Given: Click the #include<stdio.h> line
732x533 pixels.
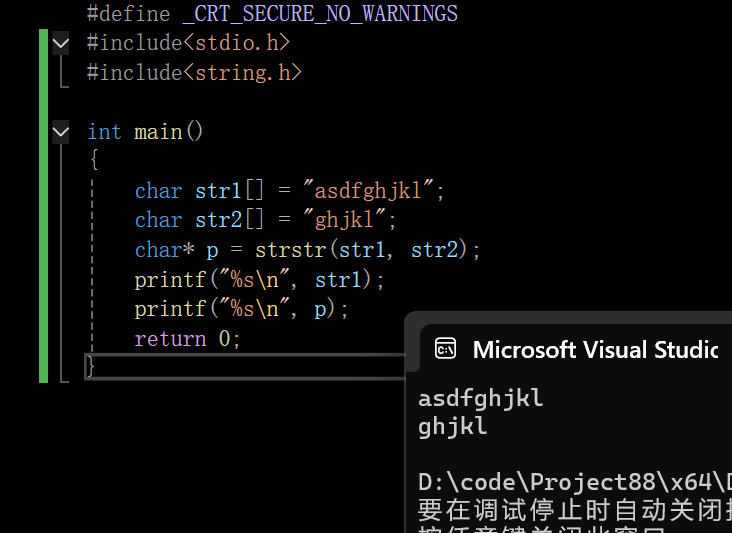Looking at the screenshot, I should point(189,43).
